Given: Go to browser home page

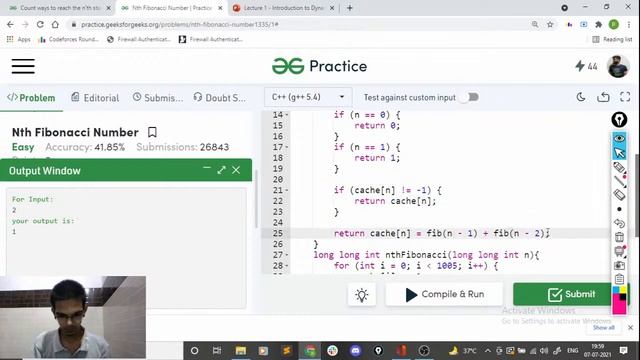Looking at the screenshot, I should 55,24.
